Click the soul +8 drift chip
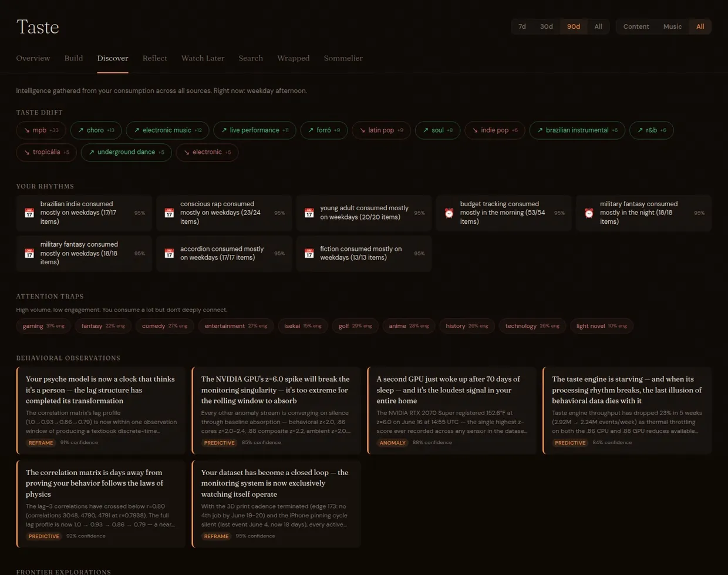This screenshot has width=728, height=575. (x=438, y=130)
